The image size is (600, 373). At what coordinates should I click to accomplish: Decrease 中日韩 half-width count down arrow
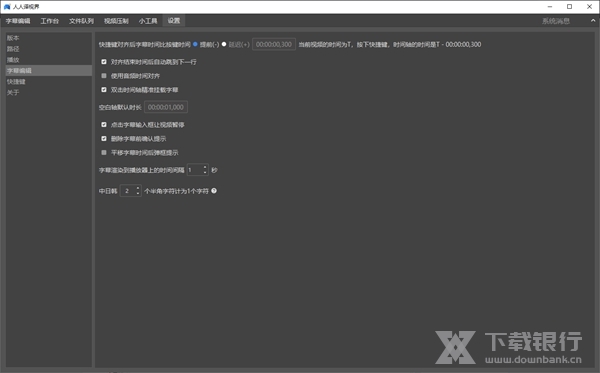click(x=138, y=193)
